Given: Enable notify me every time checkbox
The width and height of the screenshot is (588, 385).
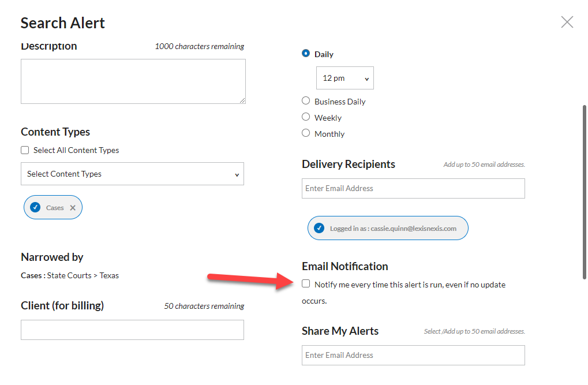Looking at the screenshot, I should (306, 283).
